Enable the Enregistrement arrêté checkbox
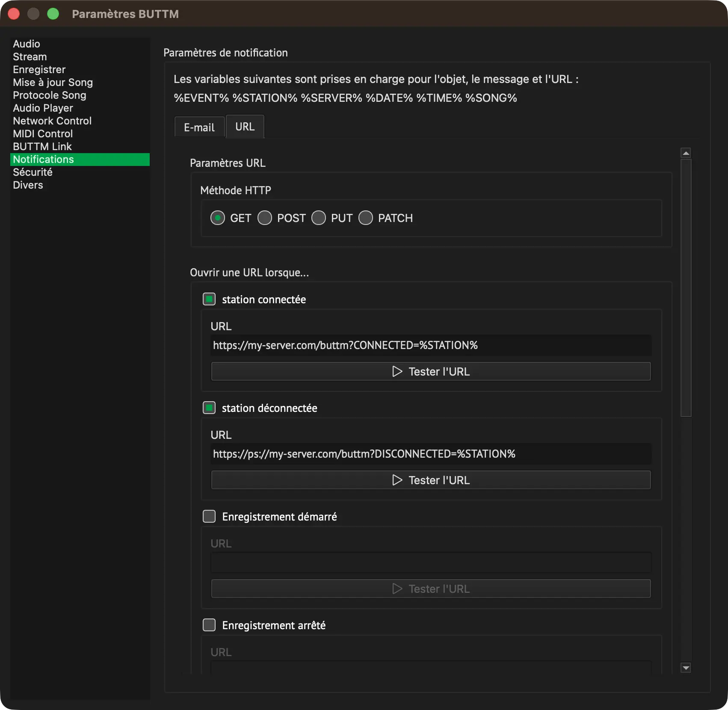Image resolution: width=728 pixels, height=710 pixels. pos(209,625)
